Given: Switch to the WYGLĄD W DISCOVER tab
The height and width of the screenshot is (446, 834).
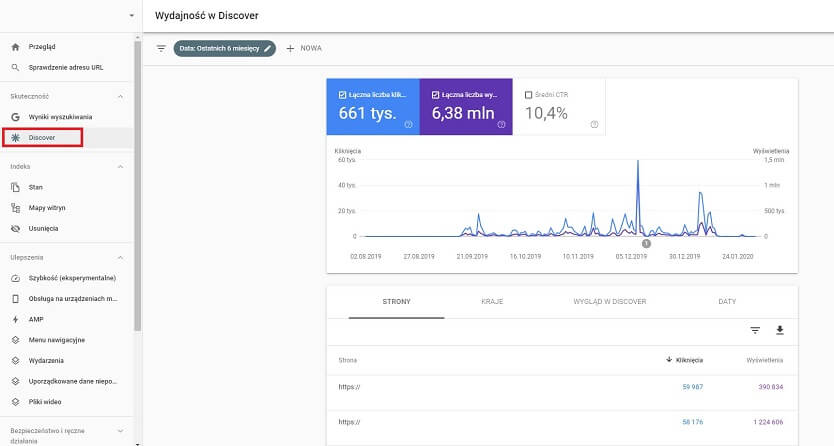Looking at the screenshot, I should click(609, 301).
